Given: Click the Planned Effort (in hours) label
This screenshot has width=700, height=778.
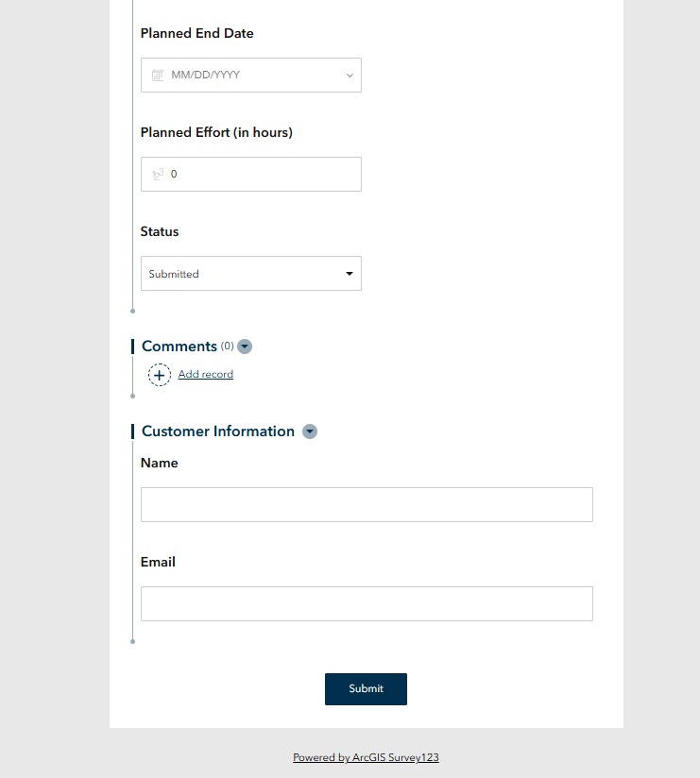Looking at the screenshot, I should tap(216, 133).
